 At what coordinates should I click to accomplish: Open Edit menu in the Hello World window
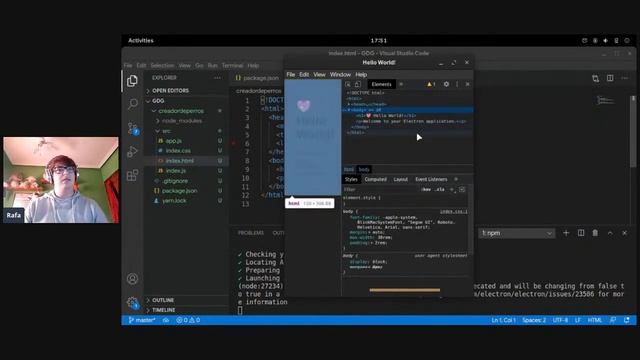(304, 74)
